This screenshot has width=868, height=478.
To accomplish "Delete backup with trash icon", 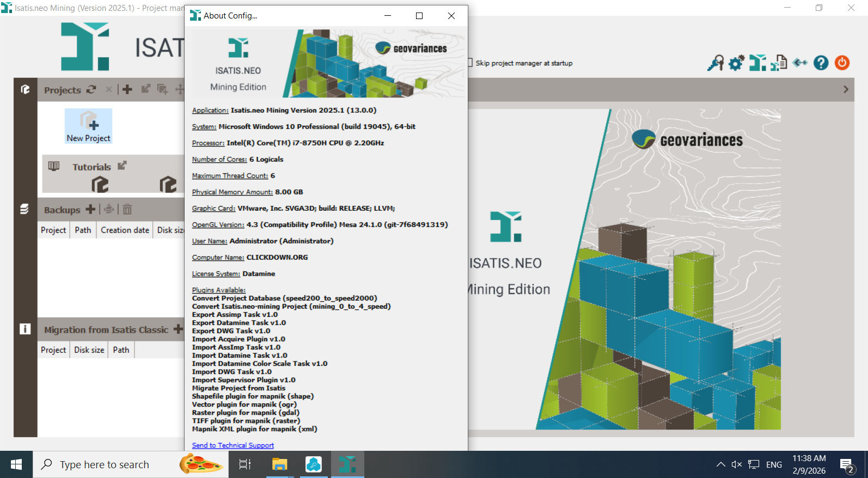I will tap(127, 209).
